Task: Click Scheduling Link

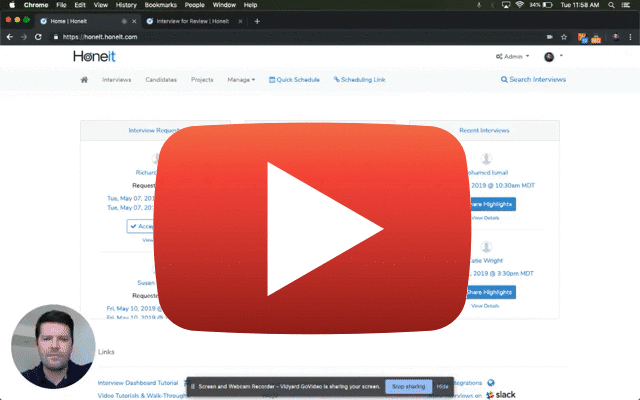Action: coord(360,80)
